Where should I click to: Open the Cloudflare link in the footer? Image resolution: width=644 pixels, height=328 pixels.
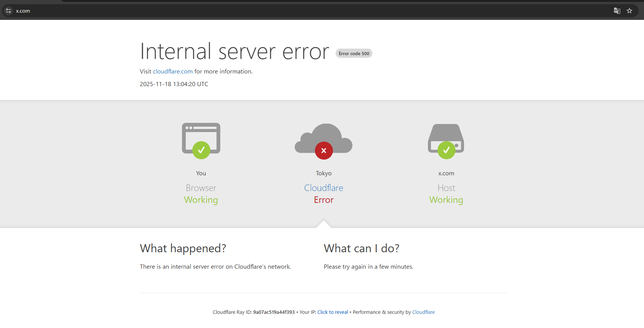(x=423, y=312)
